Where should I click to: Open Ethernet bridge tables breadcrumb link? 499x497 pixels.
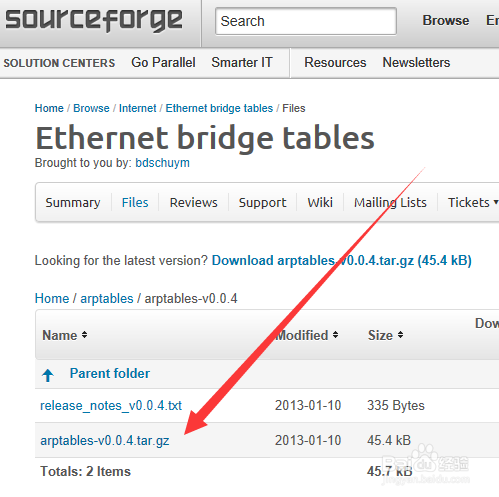pos(219,108)
